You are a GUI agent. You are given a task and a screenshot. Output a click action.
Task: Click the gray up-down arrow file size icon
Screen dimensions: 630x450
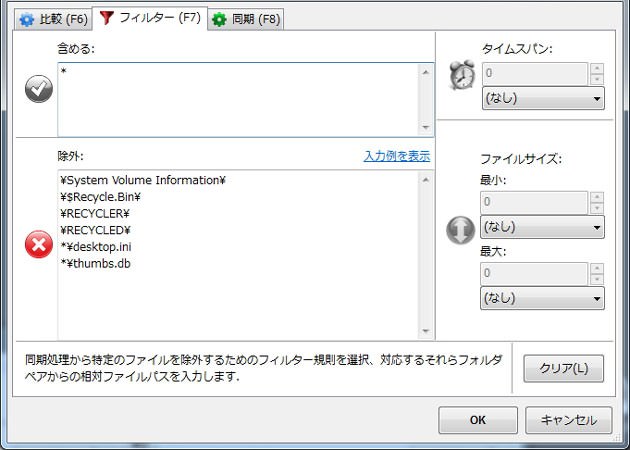(x=461, y=230)
